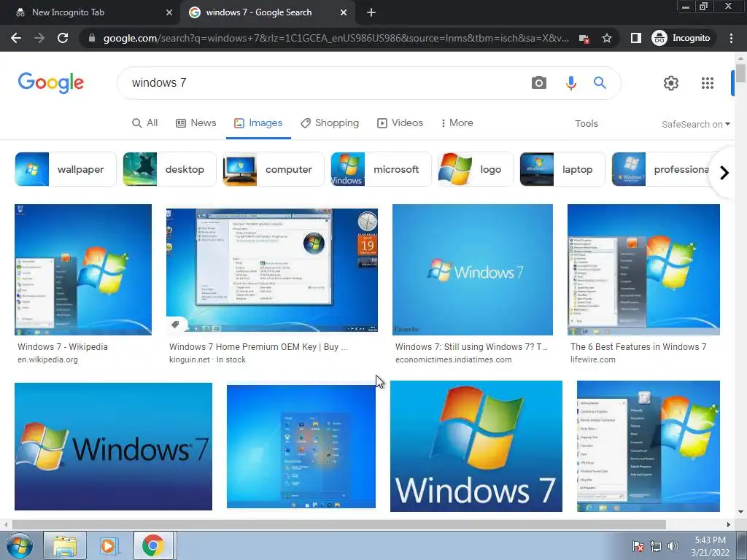The width and height of the screenshot is (747, 560).
Task: Click the taskbar clock showing 5:43 PM
Action: [710, 546]
